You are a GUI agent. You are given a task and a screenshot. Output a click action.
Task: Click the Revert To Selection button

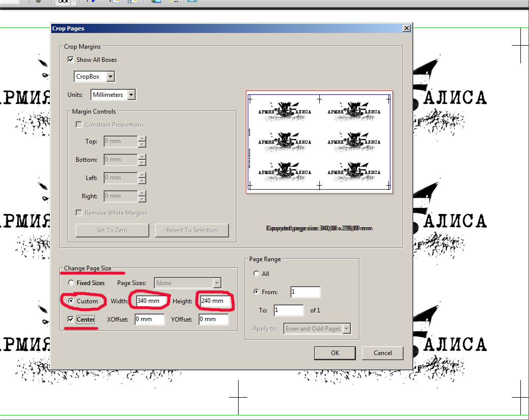pyautogui.click(x=192, y=230)
